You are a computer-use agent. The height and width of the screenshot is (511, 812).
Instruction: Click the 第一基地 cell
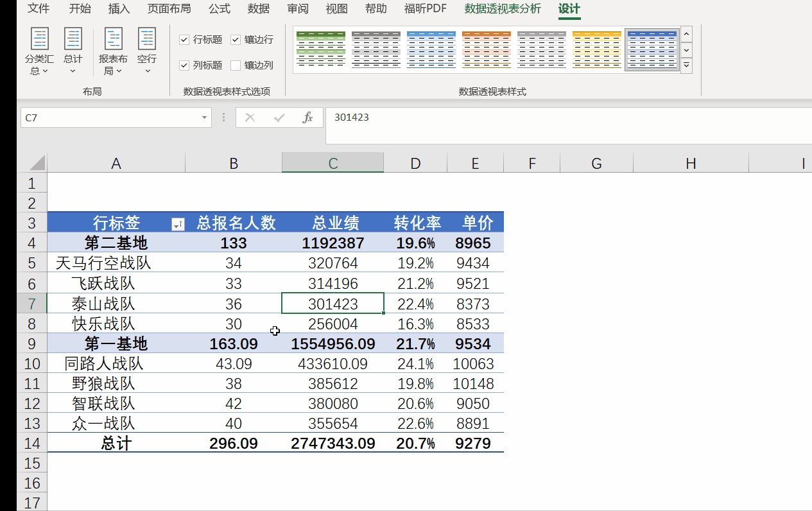coord(116,343)
